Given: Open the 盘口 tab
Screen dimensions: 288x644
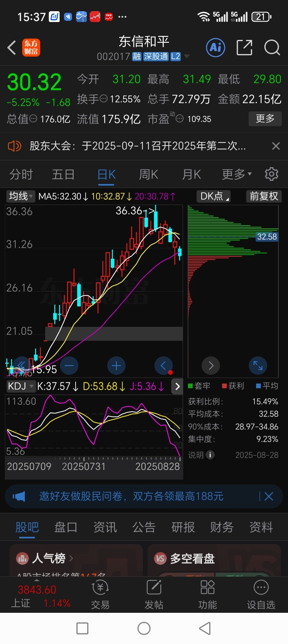Looking at the screenshot, I should (66, 527).
